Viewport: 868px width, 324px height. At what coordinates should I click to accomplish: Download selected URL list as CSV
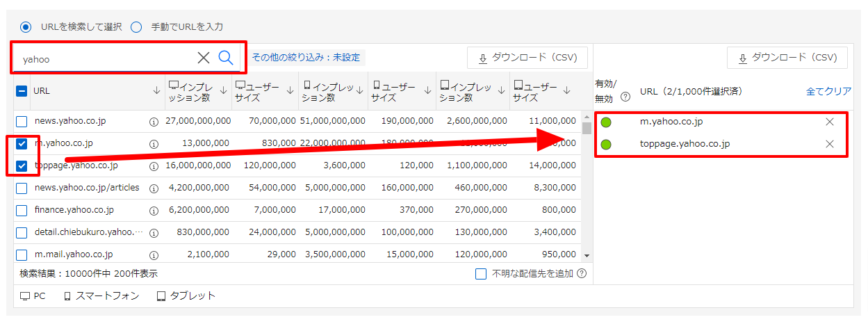787,58
